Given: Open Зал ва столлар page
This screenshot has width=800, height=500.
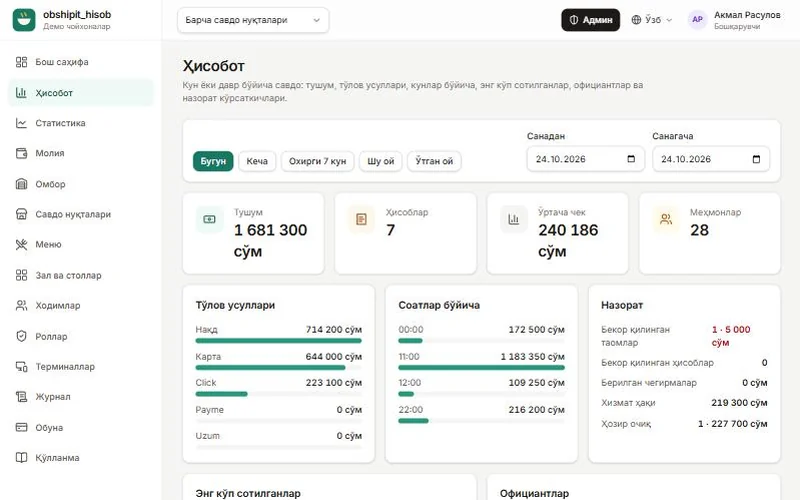Looking at the screenshot, I should coord(81,276).
